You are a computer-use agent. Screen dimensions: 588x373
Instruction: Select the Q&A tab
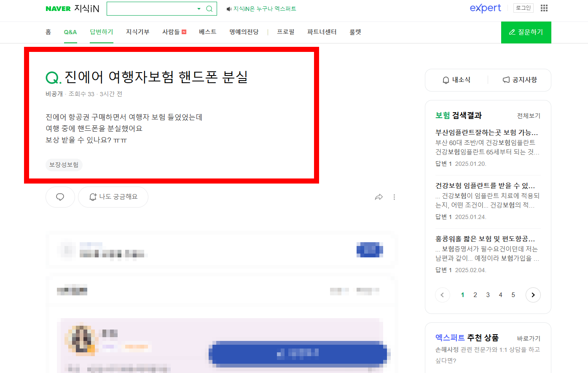click(70, 32)
